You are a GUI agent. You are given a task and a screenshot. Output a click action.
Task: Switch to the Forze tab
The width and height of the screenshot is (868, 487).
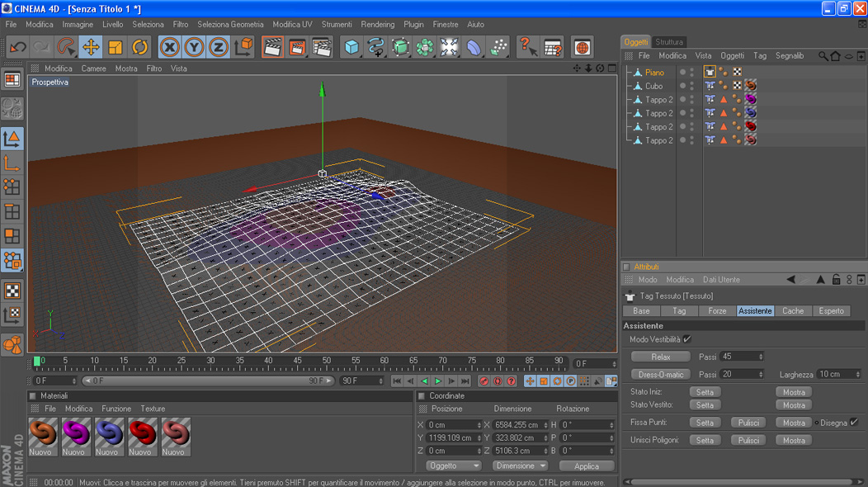point(717,311)
